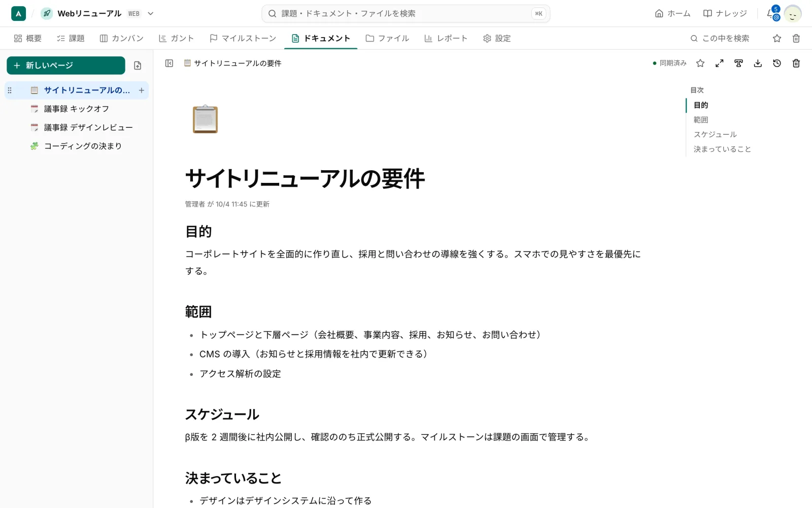Open コーディングの決まり page
This screenshot has width=812, height=508.
(77, 146)
